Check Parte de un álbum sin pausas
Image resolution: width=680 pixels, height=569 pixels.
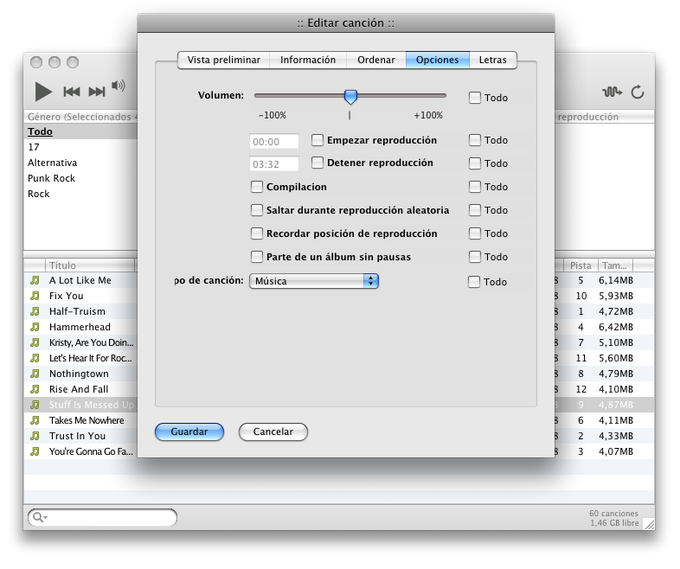click(x=257, y=257)
